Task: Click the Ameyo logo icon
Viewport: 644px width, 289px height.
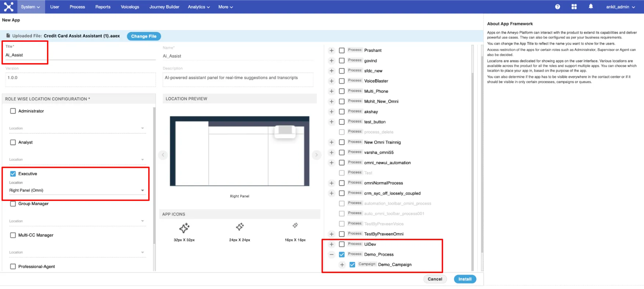Action: [8, 7]
